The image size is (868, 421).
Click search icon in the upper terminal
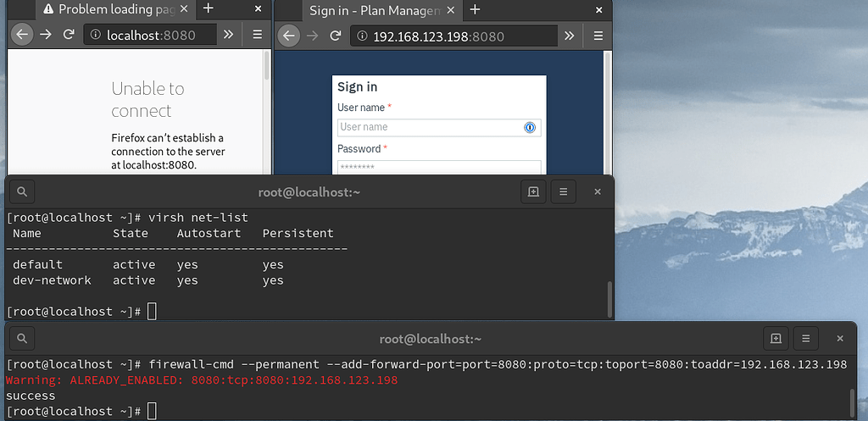[22, 191]
